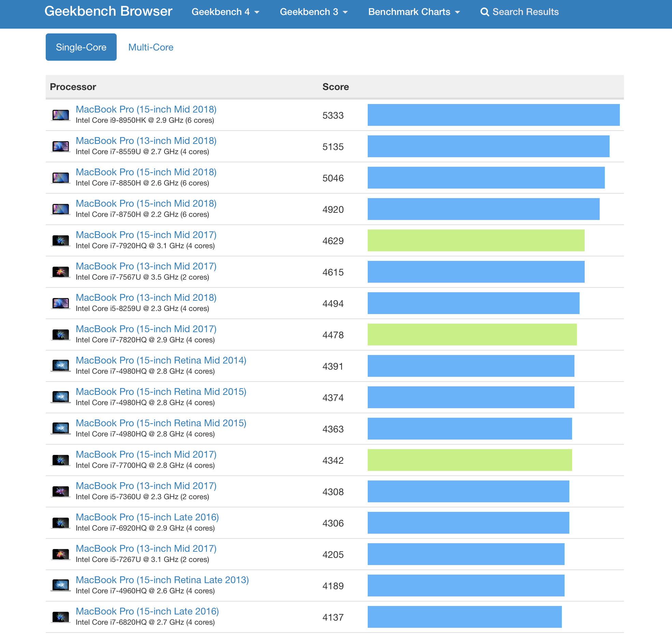
Task: Expand the Geekbench 3 dropdown menu
Action: pos(314,12)
